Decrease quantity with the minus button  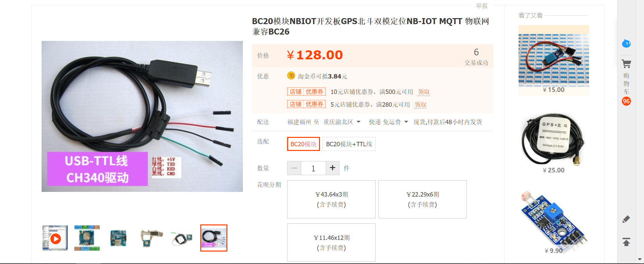pyautogui.click(x=294, y=168)
